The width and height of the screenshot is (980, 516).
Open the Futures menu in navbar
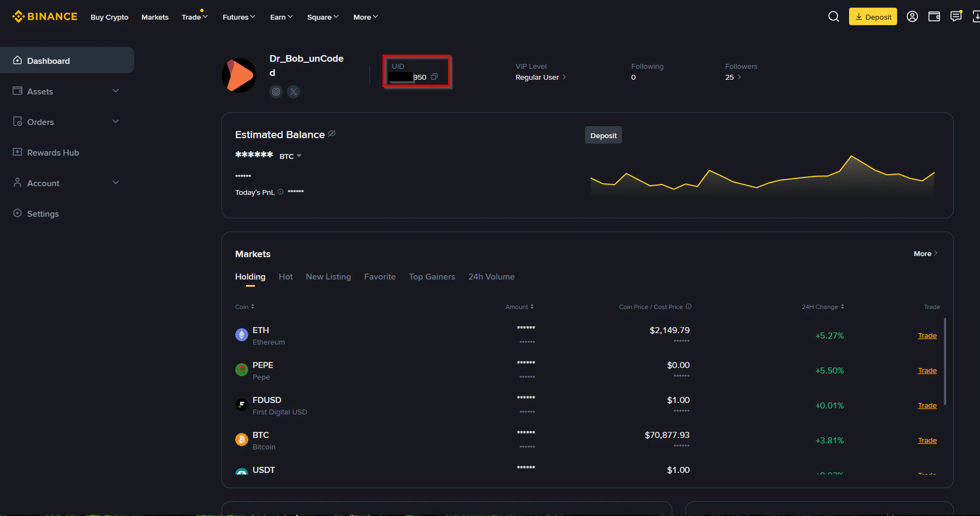click(x=238, y=17)
